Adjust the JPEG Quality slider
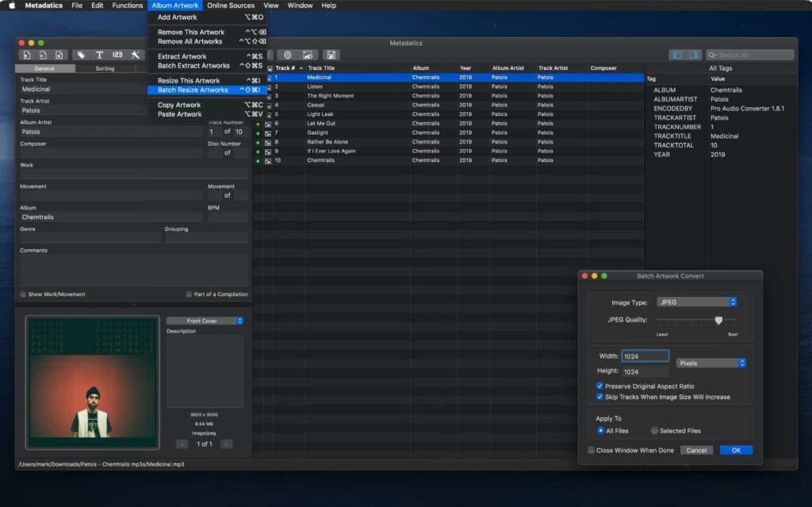The width and height of the screenshot is (812, 507). (x=718, y=320)
